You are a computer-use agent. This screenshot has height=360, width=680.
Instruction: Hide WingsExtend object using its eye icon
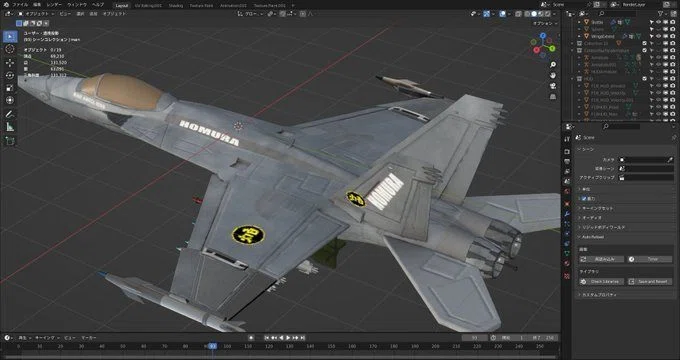[658, 36]
